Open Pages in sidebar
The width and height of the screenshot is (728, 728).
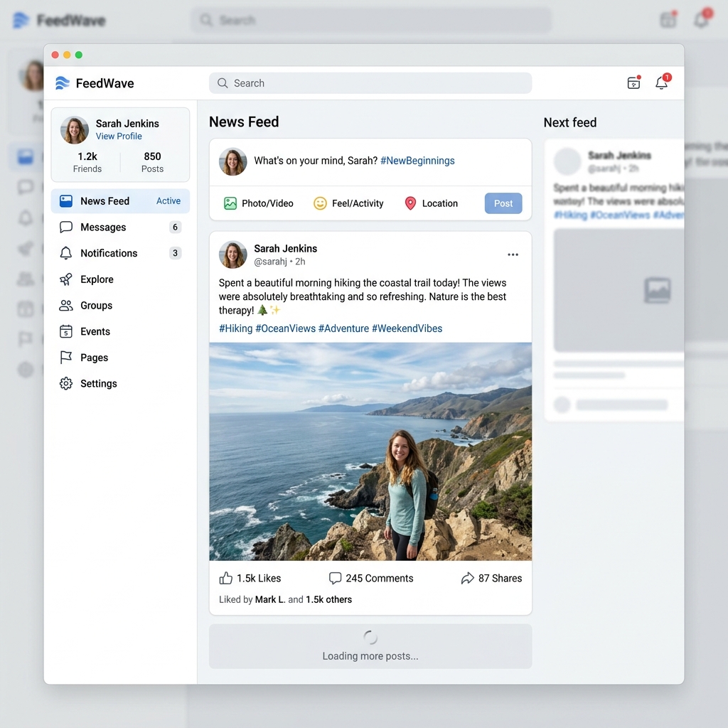coord(120,358)
